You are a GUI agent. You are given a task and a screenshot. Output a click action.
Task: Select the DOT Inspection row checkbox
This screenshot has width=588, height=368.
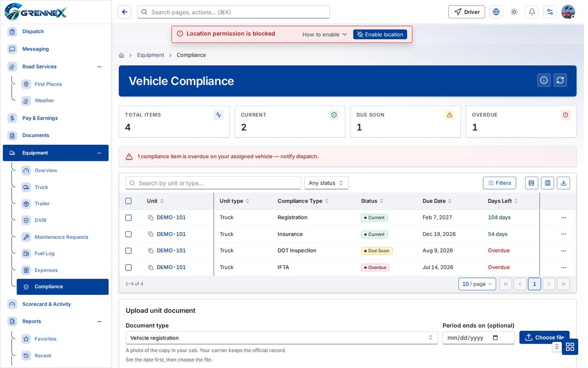click(129, 251)
